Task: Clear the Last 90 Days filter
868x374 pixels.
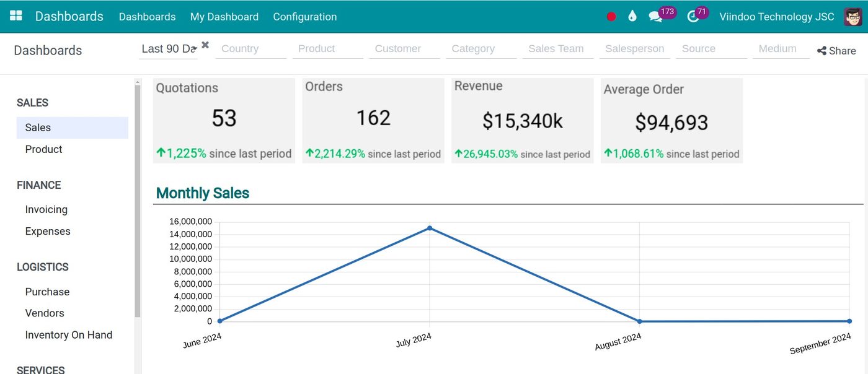Action: point(205,45)
